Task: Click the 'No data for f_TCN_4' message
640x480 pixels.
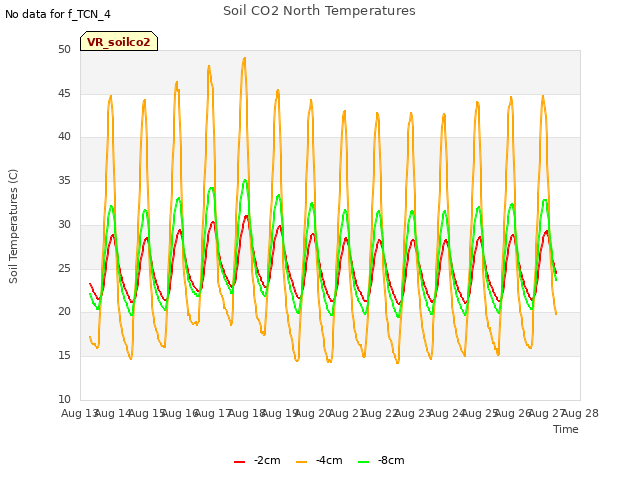Action: [x=58, y=14]
